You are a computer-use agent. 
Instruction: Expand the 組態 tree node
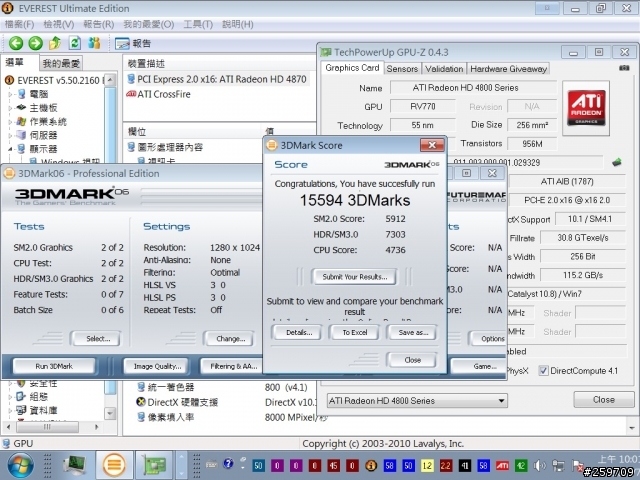(11, 396)
